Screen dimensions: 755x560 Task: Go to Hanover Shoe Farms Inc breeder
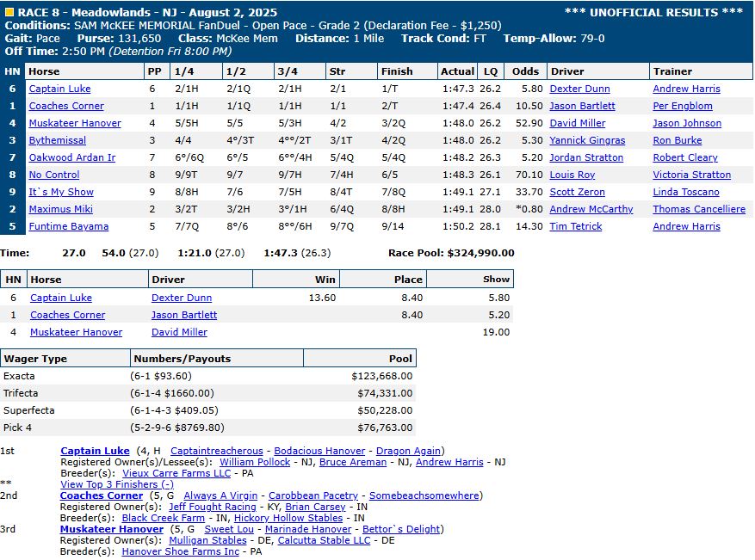pyautogui.click(x=180, y=551)
